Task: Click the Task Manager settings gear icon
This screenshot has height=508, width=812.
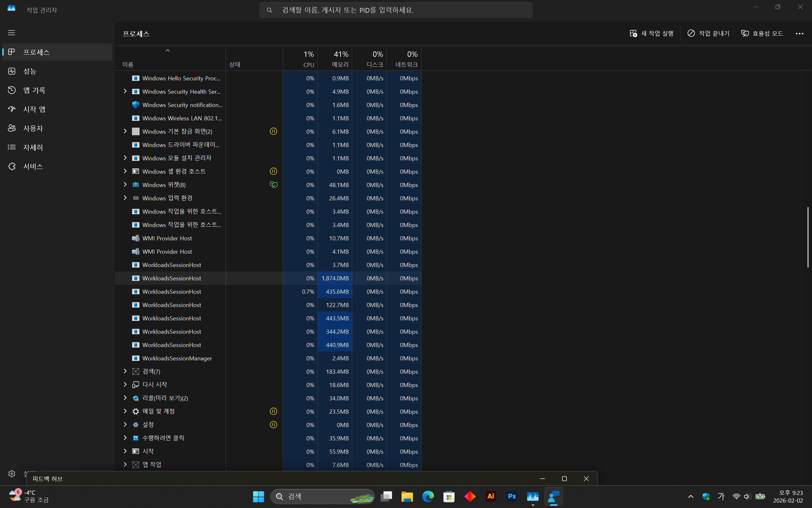Action: click(12, 473)
